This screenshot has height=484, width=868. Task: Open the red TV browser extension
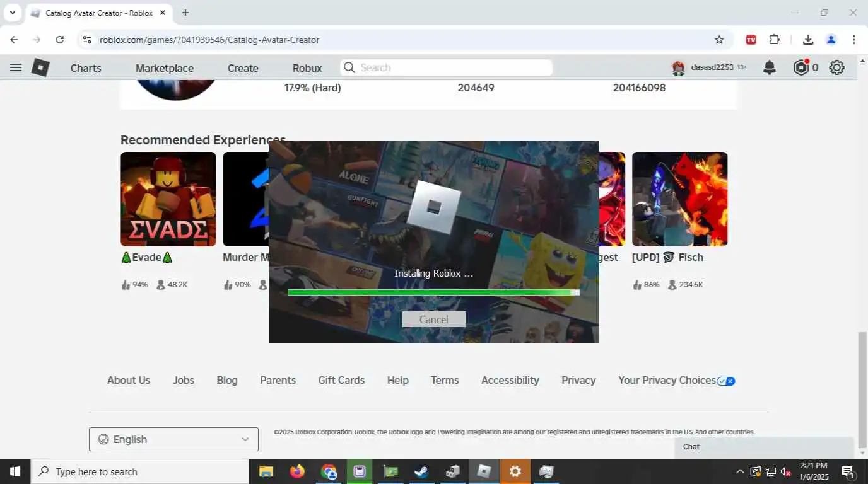click(751, 40)
